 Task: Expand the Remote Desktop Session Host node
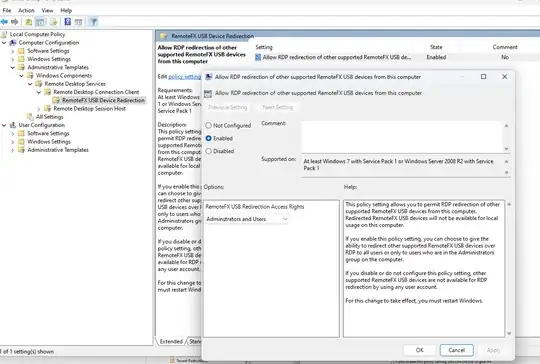[39, 109]
